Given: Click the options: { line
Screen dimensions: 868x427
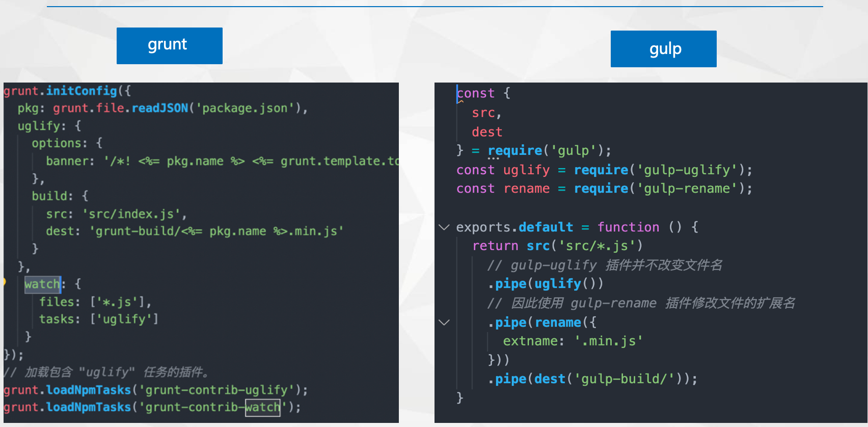Looking at the screenshot, I should (67, 143).
